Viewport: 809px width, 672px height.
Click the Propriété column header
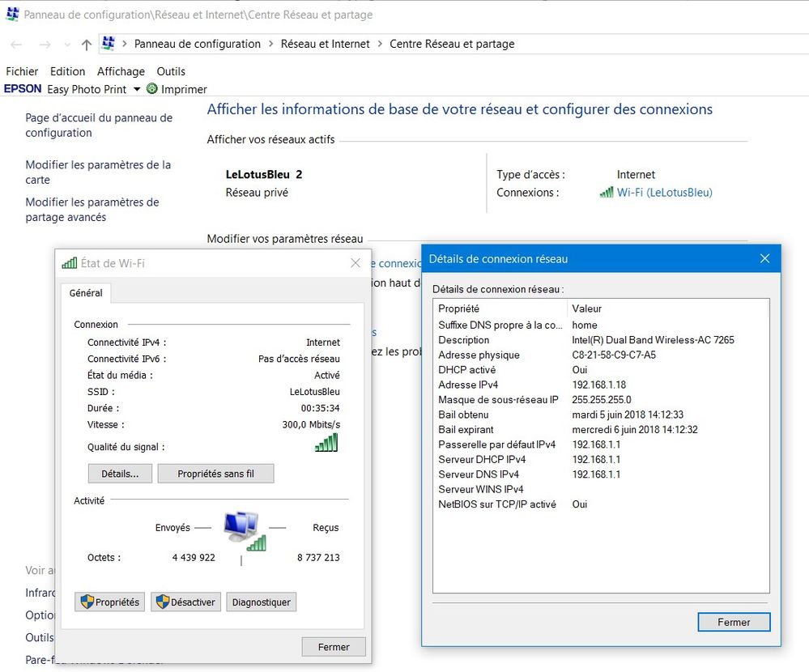point(458,308)
